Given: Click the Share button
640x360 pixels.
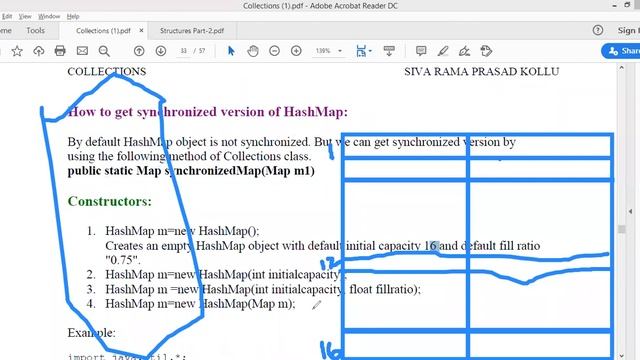Looking at the screenshot, I should tap(621, 51).
